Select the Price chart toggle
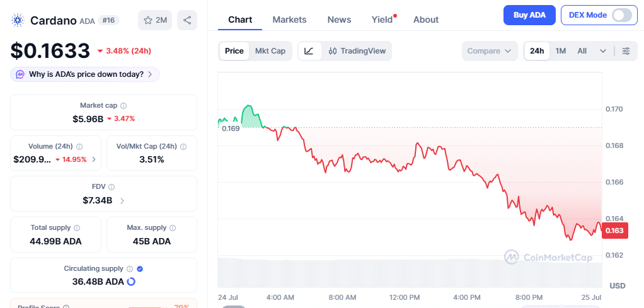644x308 pixels. pos(234,51)
